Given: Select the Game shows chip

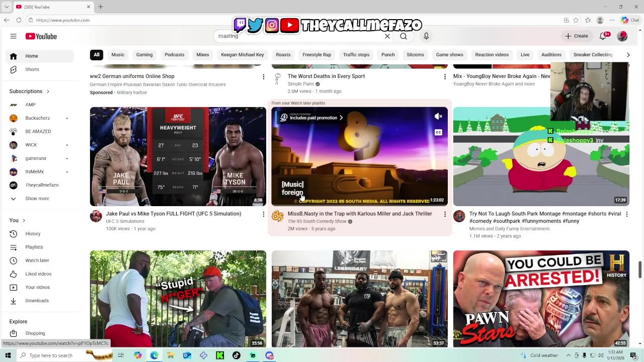Looking at the screenshot, I should pos(450,55).
